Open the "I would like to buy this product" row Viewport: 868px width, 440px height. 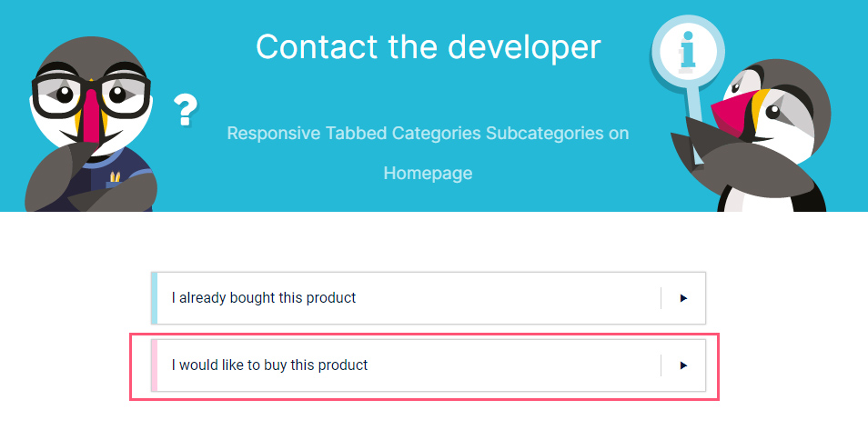[x=429, y=365]
